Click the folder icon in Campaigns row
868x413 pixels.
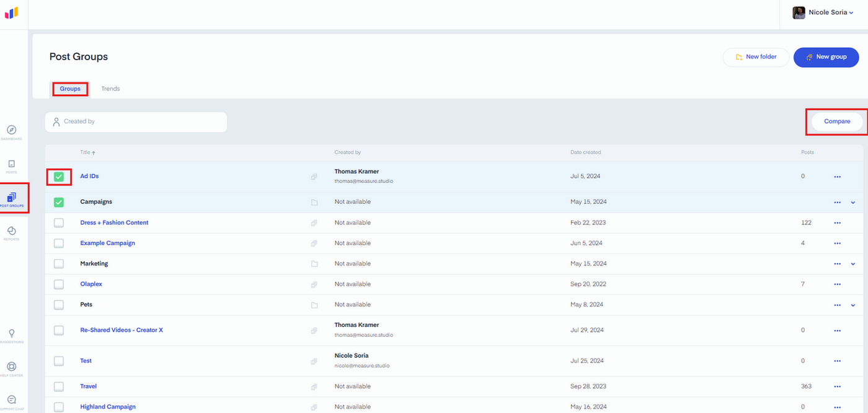point(314,202)
